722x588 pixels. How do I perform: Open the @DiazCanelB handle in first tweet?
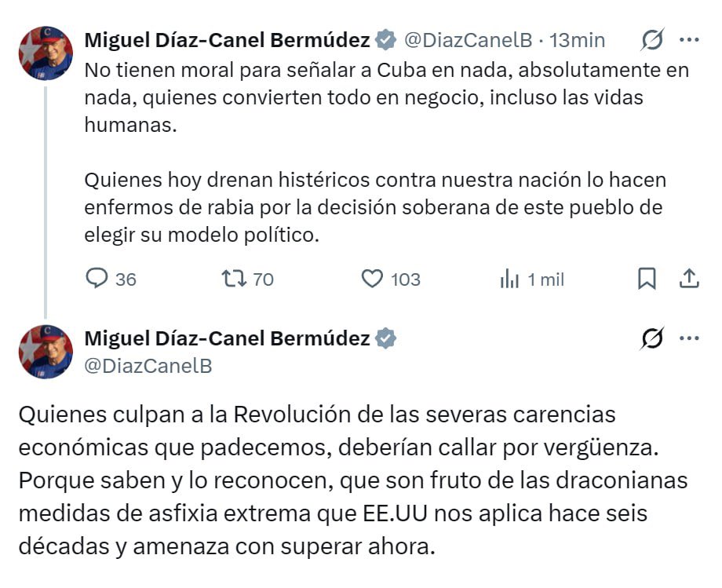468,39
